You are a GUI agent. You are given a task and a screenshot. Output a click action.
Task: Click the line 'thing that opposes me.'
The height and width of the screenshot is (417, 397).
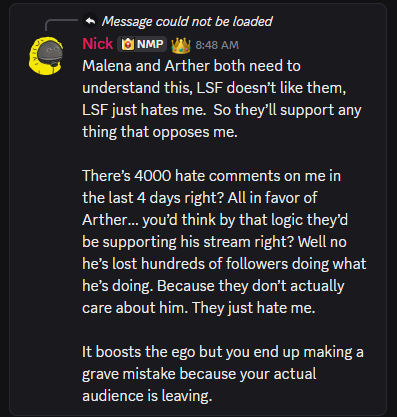160,132
